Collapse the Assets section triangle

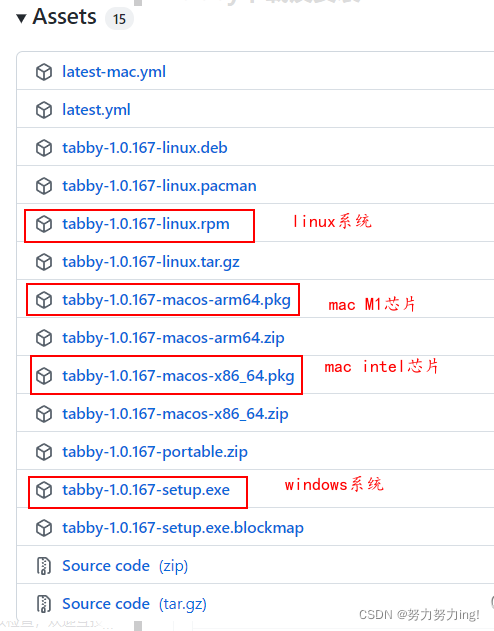click(21, 18)
